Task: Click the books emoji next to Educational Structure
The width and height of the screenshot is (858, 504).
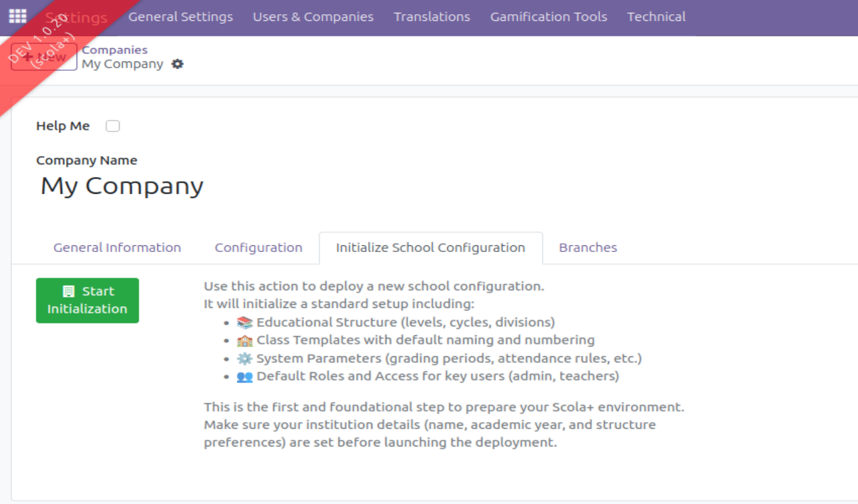Action: click(x=245, y=323)
